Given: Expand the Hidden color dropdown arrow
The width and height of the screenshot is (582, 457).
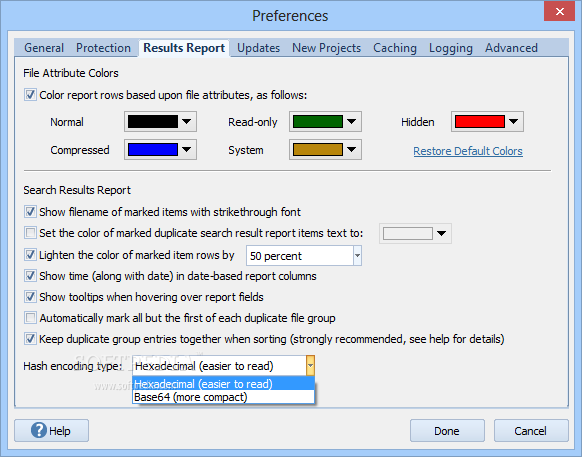Looking at the screenshot, I should [514, 121].
